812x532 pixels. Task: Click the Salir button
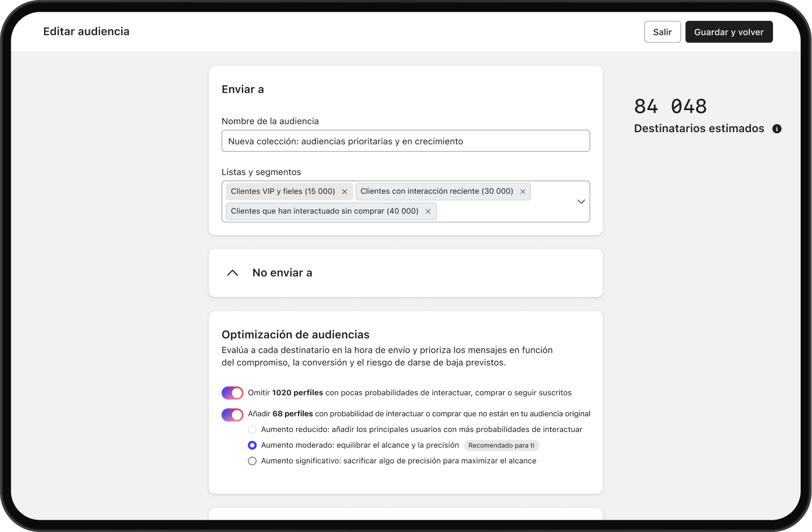[x=662, y=32]
